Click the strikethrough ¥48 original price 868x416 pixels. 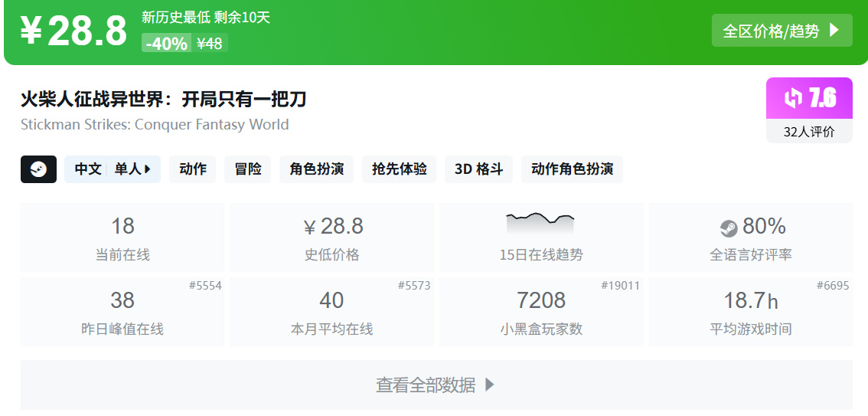tap(210, 43)
